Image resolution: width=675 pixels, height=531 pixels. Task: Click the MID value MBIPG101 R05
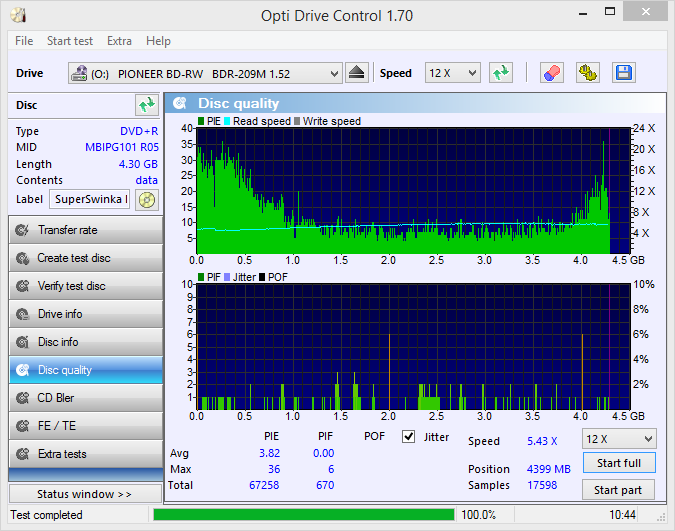(x=122, y=147)
